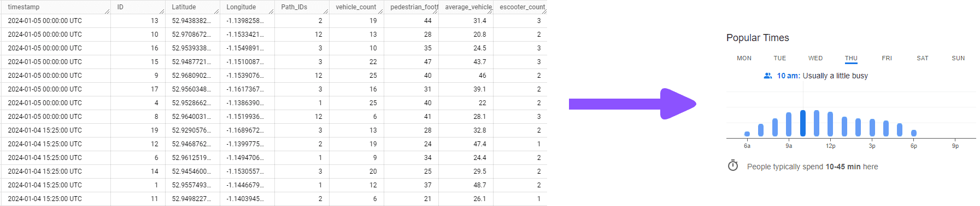Select the FRI popular times tab
The image size is (980, 206).
tap(887, 58)
